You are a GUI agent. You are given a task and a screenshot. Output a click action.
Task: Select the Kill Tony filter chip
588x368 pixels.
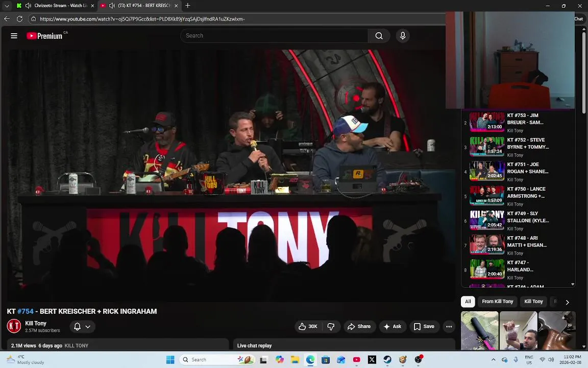point(533,302)
